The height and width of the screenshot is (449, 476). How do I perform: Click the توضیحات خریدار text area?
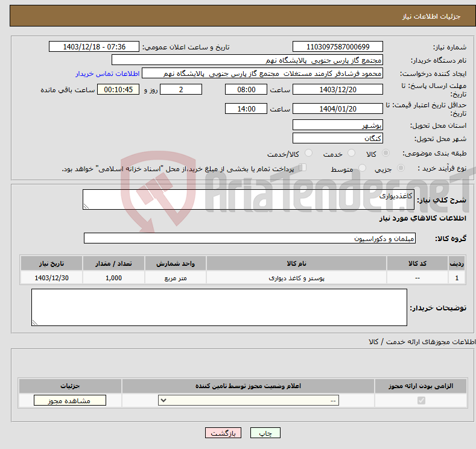click(x=219, y=307)
